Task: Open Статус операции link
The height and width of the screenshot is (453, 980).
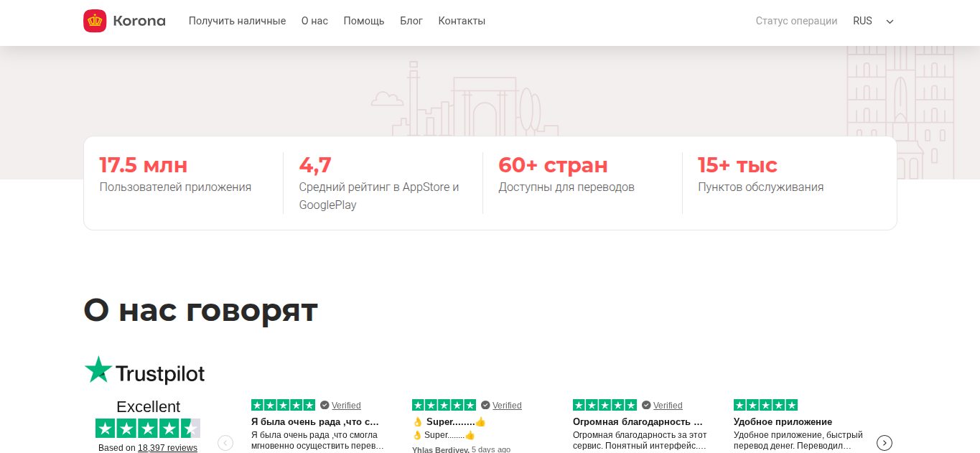Action: pos(796,21)
